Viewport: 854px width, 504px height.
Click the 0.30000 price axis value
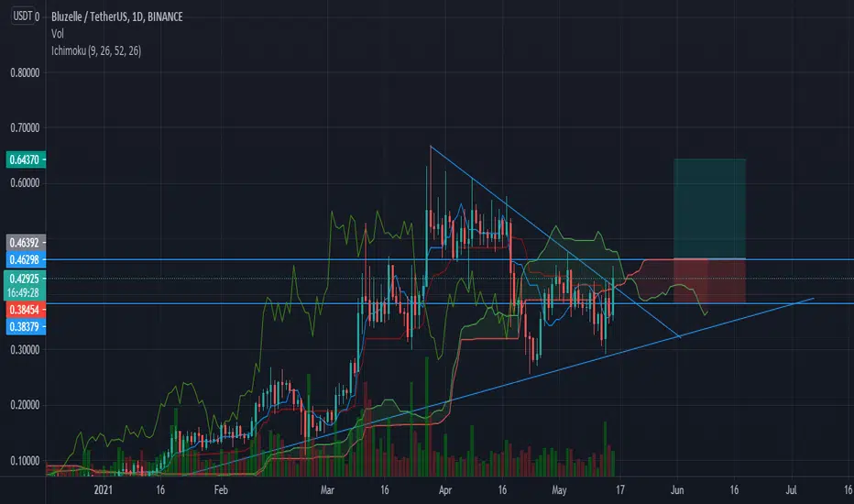[25, 350]
